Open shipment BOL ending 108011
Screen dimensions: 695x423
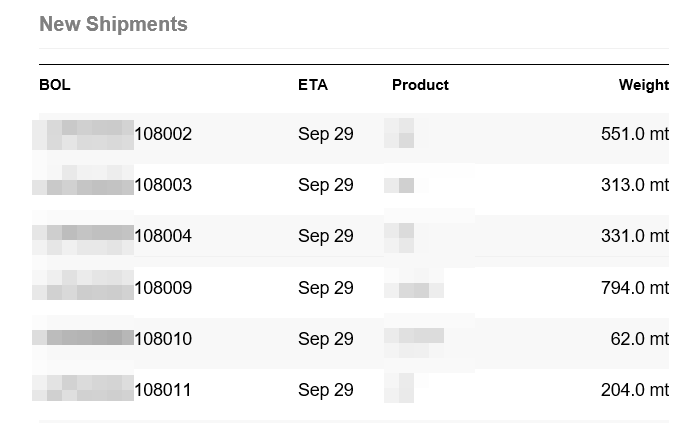[x=112, y=390]
